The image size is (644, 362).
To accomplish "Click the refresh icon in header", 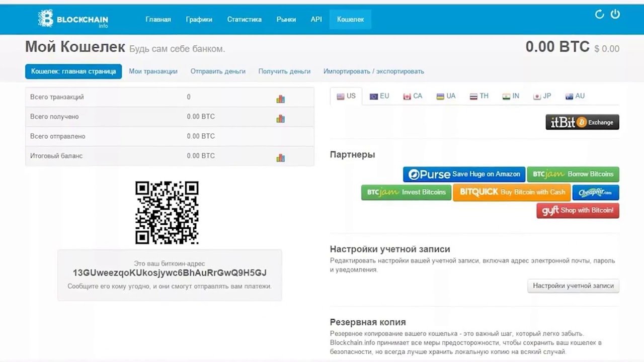I will (x=599, y=14).
